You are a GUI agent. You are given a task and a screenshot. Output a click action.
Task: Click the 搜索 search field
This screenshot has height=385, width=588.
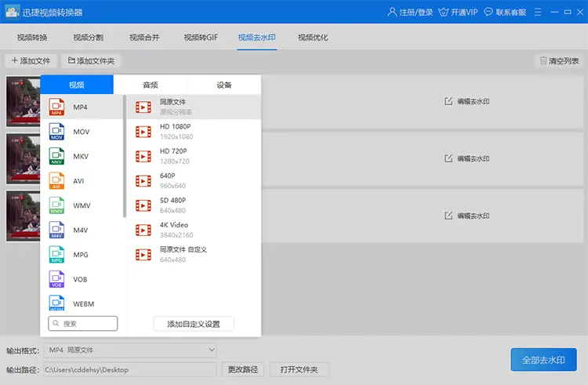pyautogui.click(x=83, y=324)
